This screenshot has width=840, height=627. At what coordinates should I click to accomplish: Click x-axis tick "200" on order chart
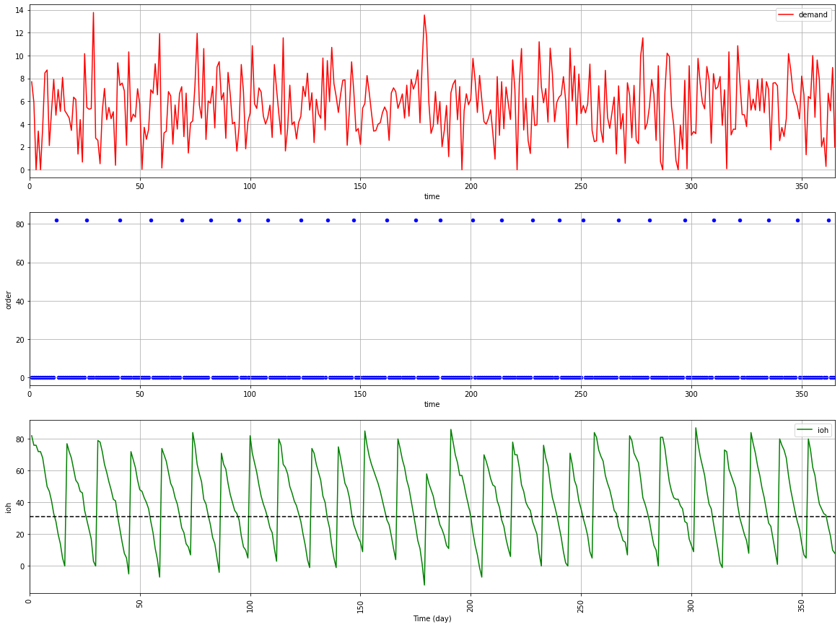point(471,394)
